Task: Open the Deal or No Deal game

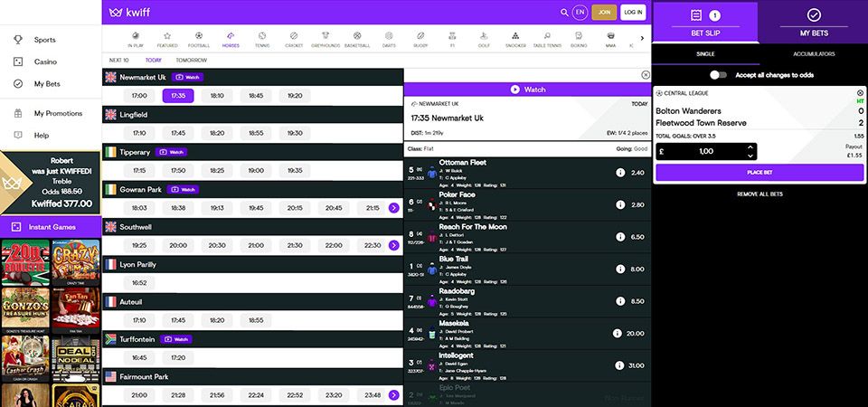Action: tap(76, 359)
